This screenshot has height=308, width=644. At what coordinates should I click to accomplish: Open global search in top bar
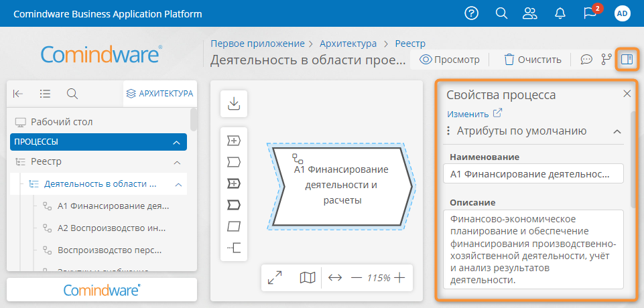tap(501, 13)
